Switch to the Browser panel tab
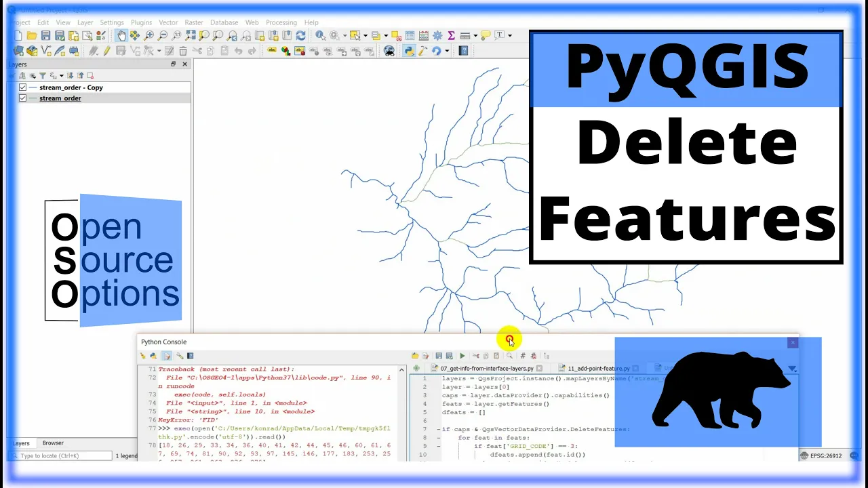 click(x=53, y=443)
